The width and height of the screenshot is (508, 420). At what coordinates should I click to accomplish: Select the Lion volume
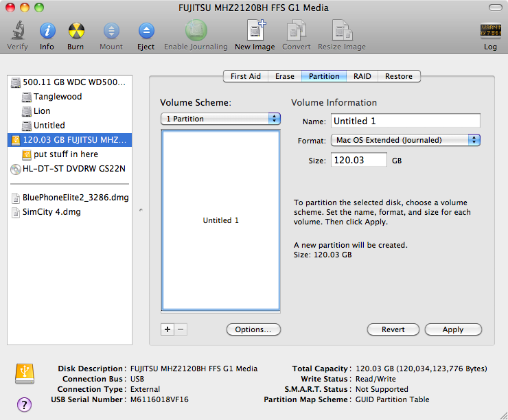click(69, 111)
